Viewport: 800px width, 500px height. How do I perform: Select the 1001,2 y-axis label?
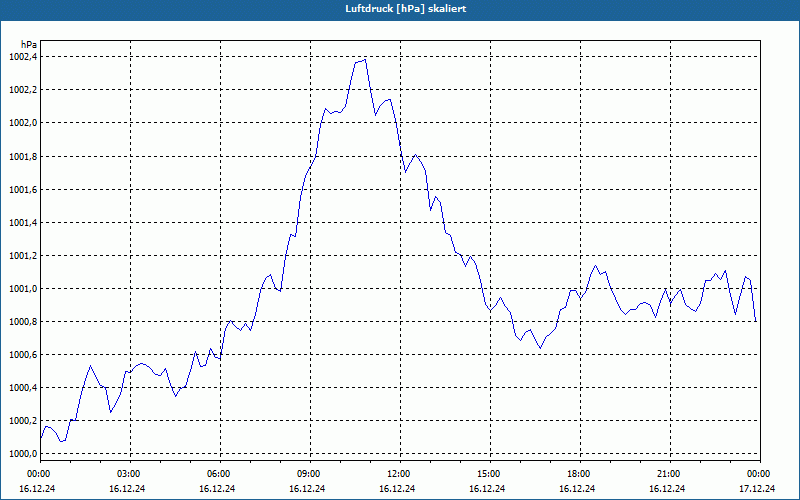[x=23, y=256]
